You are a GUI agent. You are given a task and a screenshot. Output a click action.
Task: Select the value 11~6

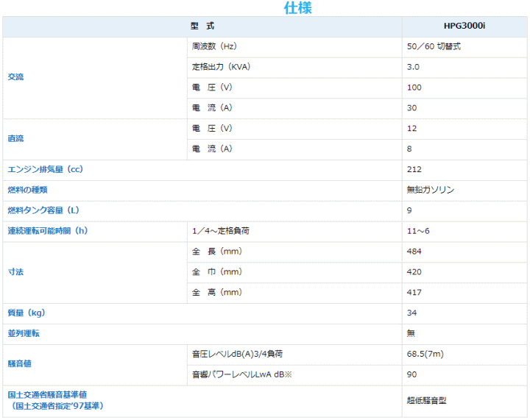tap(418, 231)
